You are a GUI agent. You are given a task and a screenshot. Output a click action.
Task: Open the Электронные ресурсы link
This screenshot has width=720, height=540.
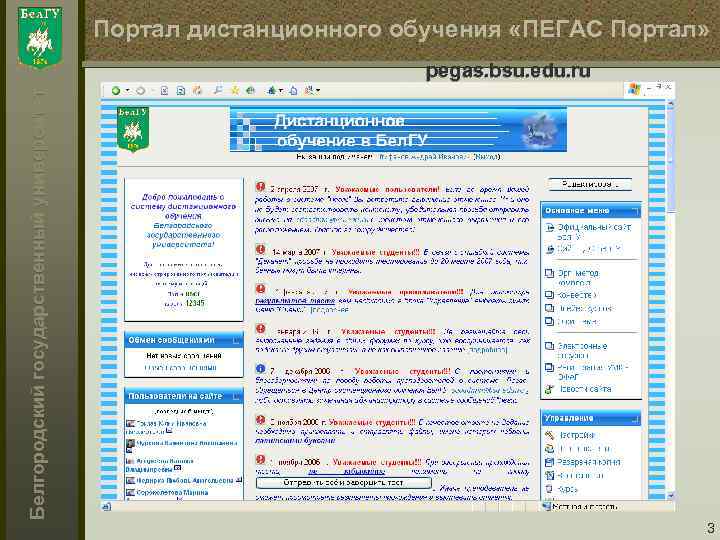point(582,350)
